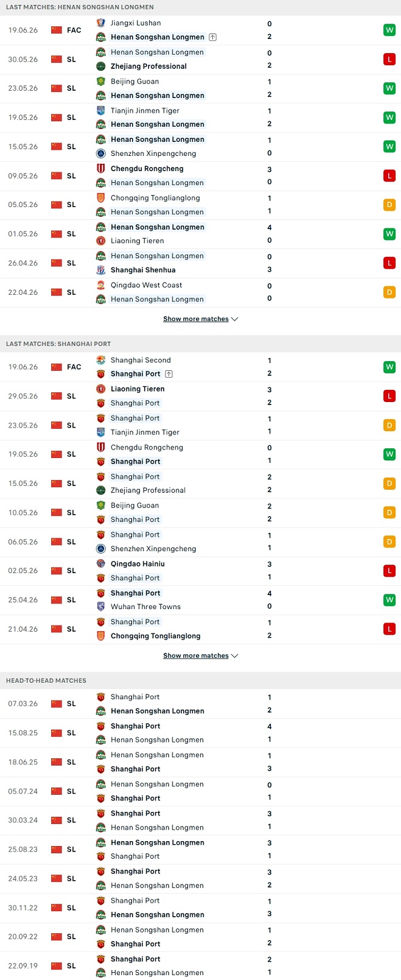Screen dimensions: 401x980
Task: Click advancing arrow icon next to Henan Songshan Longmen on 19.06.26
Action: tap(212, 37)
